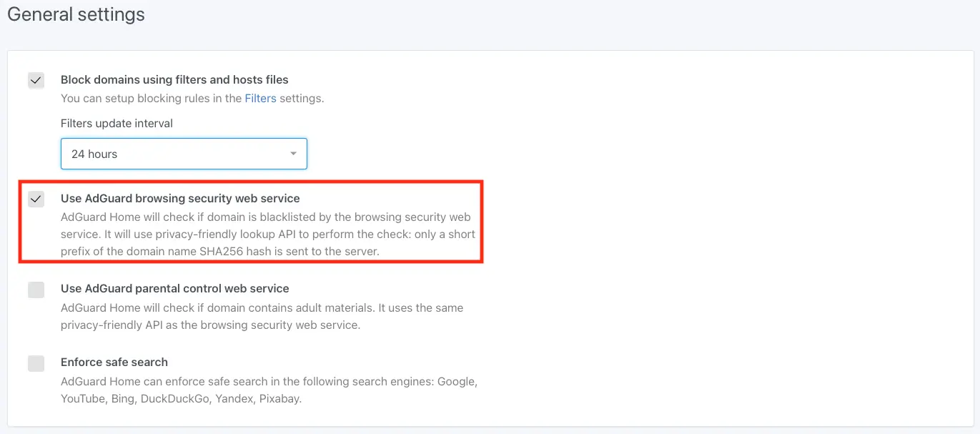Click the "domain is blacklisted" description line

pyautogui.click(x=265, y=217)
